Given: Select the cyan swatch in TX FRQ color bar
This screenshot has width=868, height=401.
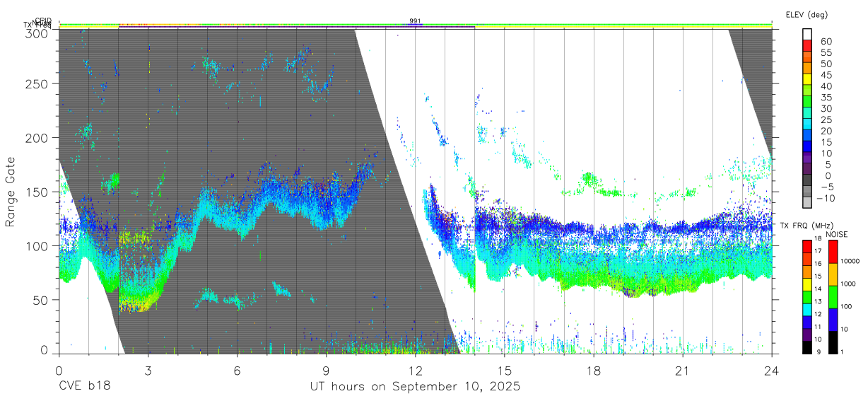Looking at the screenshot, I should click(807, 309).
